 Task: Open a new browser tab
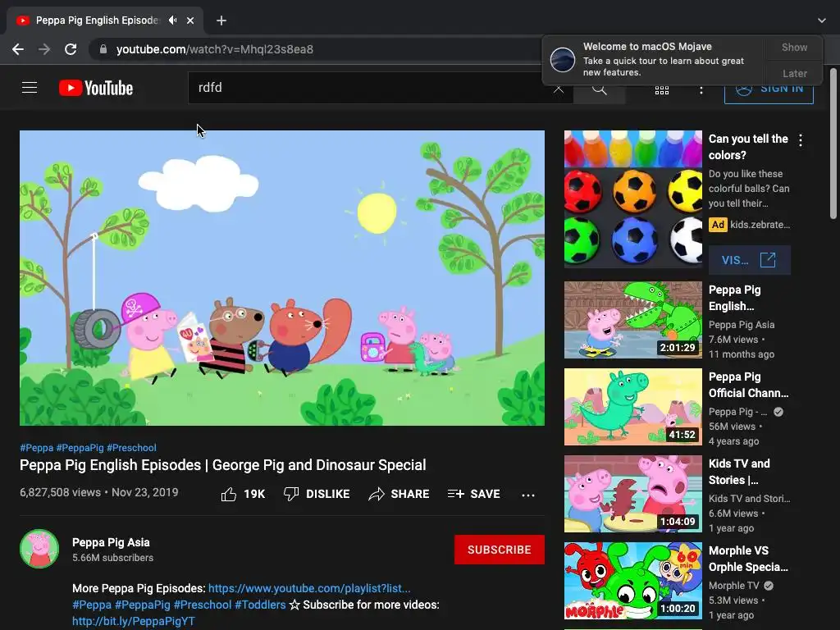pyautogui.click(x=221, y=21)
